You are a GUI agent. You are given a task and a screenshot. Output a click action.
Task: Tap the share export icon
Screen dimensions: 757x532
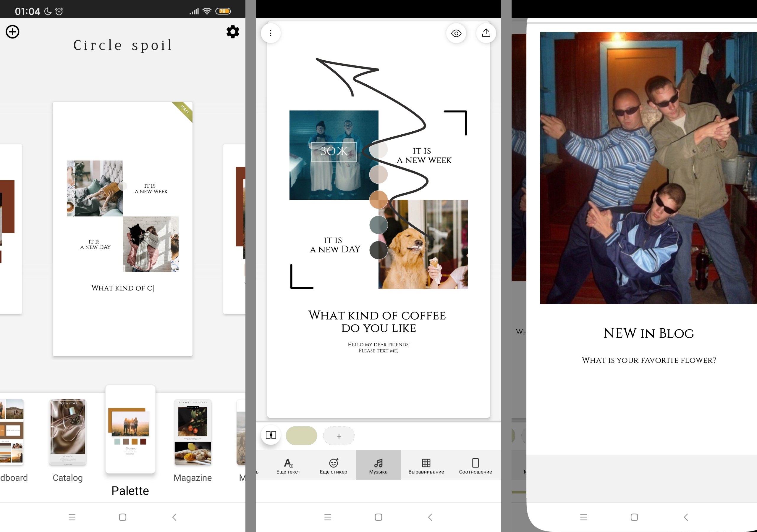[486, 33]
